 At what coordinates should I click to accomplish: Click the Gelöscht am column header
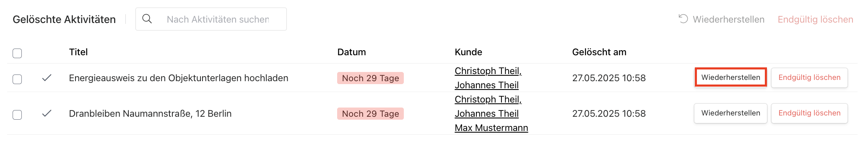pyautogui.click(x=599, y=52)
